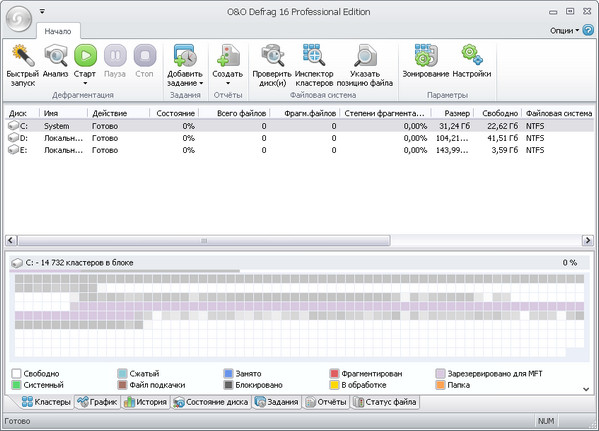Click the horizontal scrollbar right arrow
Viewport: 599px width, 431px height.
click(588, 240)
